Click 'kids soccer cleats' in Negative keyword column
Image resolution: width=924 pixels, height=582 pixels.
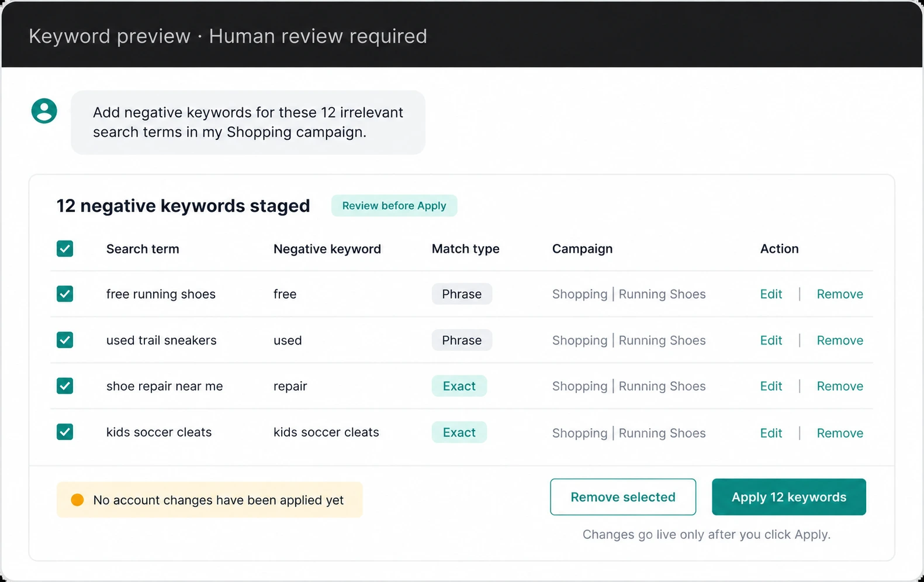pos(326,432)
